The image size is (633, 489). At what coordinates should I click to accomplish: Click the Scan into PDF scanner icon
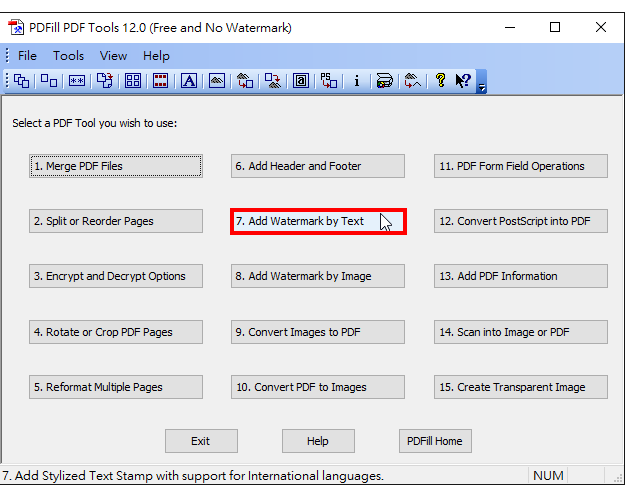click(x=384, y=81)
